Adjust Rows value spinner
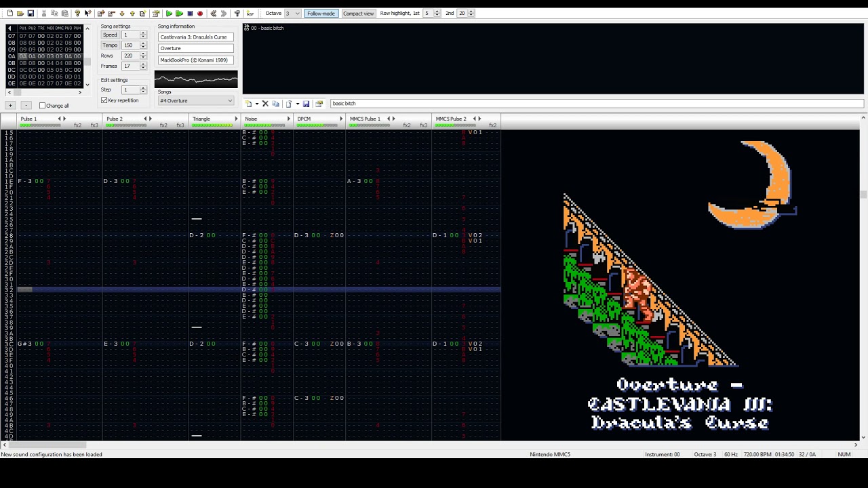Image resolution: width=868 pixels, height=488 pixels. click(x=142, y=56)
